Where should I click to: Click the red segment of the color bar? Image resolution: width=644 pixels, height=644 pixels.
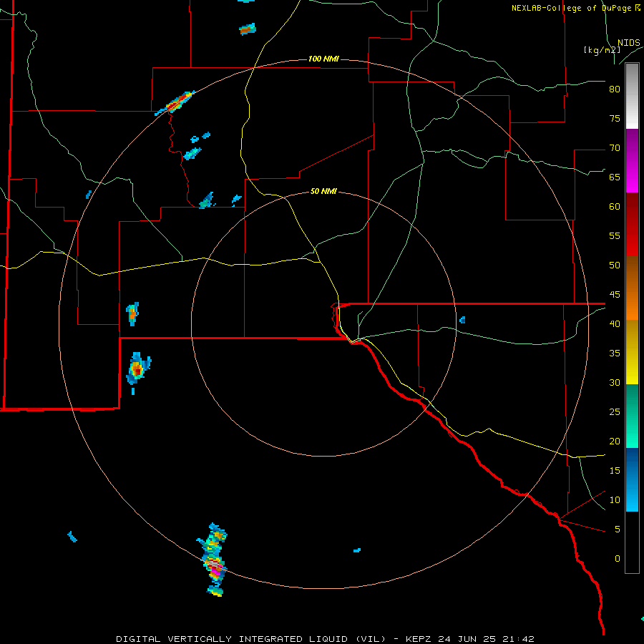[632, 224]
